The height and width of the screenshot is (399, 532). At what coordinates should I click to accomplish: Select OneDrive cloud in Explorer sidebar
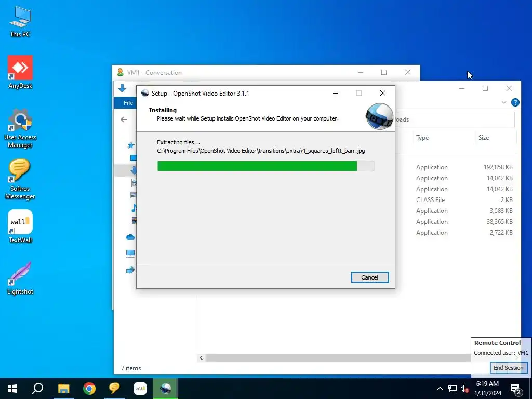click(130, 237)
